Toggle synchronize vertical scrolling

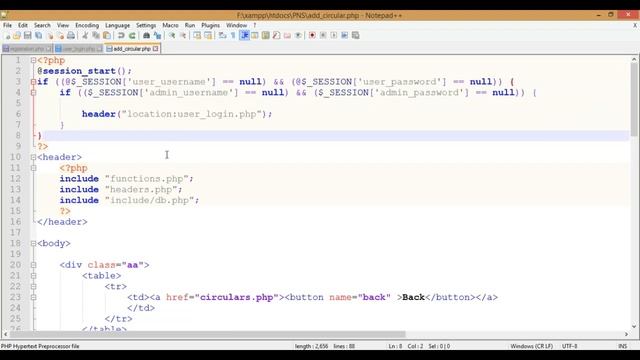coord(197,36)
